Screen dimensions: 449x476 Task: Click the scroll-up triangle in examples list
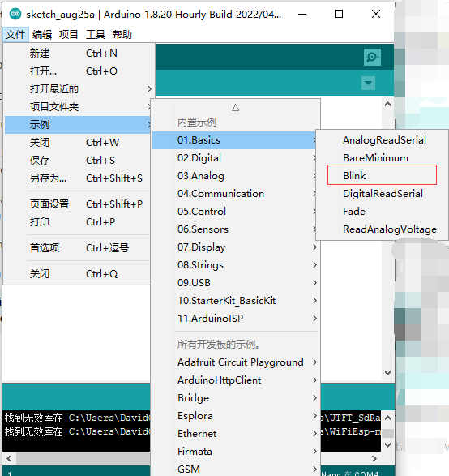235,108
